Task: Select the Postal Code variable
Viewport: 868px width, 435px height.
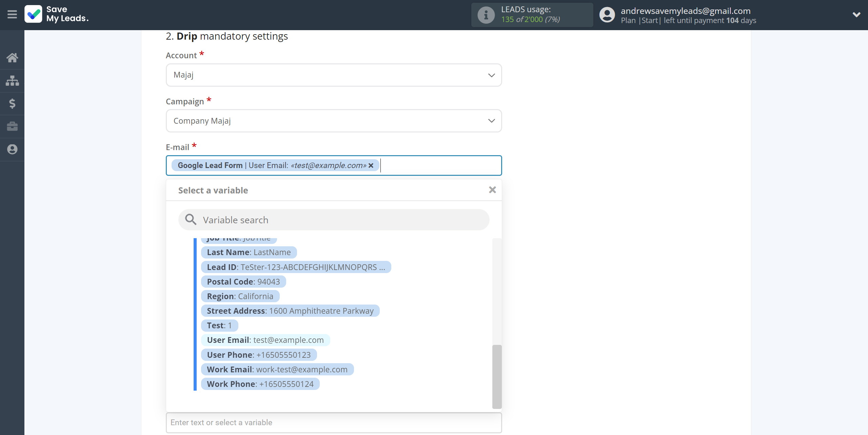Action: point(243,282)
